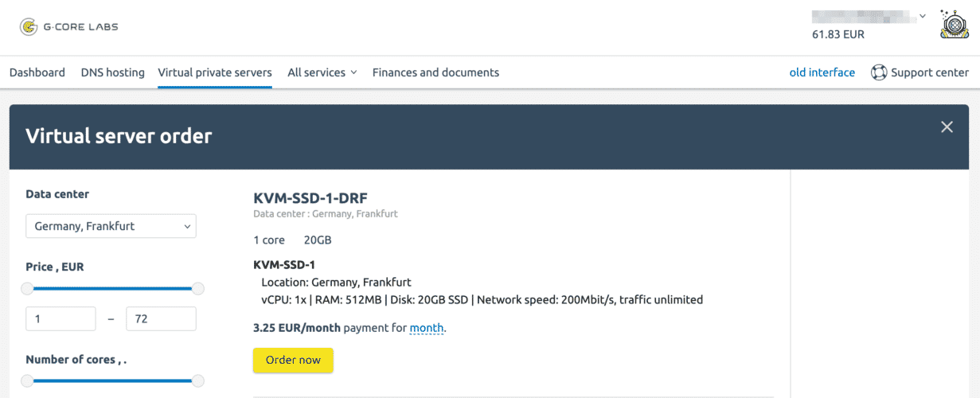980x398 pixels.
Task: Open Finances and documents tab
Action: (435, 72)
